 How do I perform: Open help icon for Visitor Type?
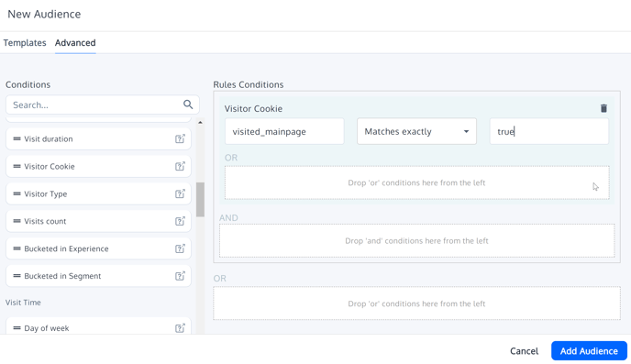click(180, 193)
